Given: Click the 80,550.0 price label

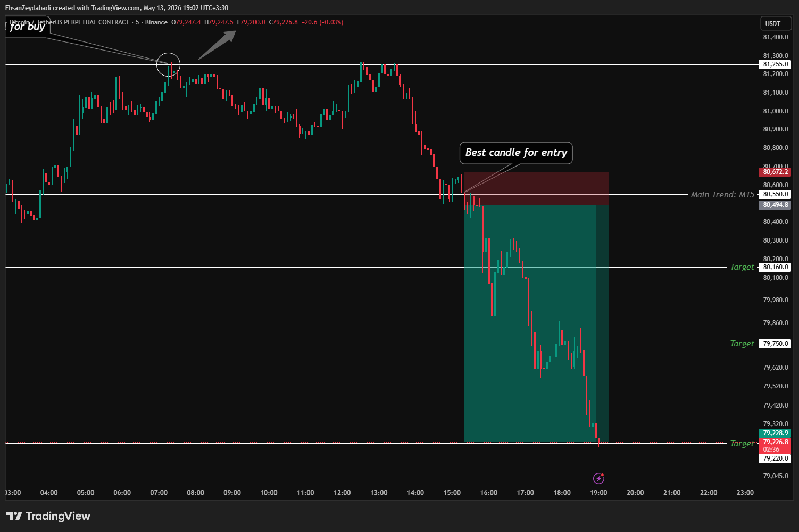Looking at the screenshot, I should (x=775, y=194).
